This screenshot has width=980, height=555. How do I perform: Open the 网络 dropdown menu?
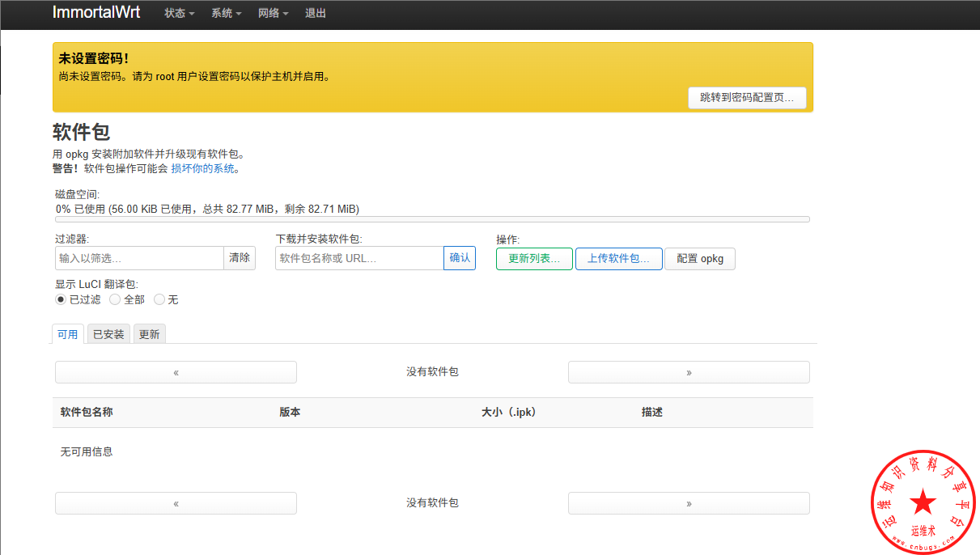point(273,14)
